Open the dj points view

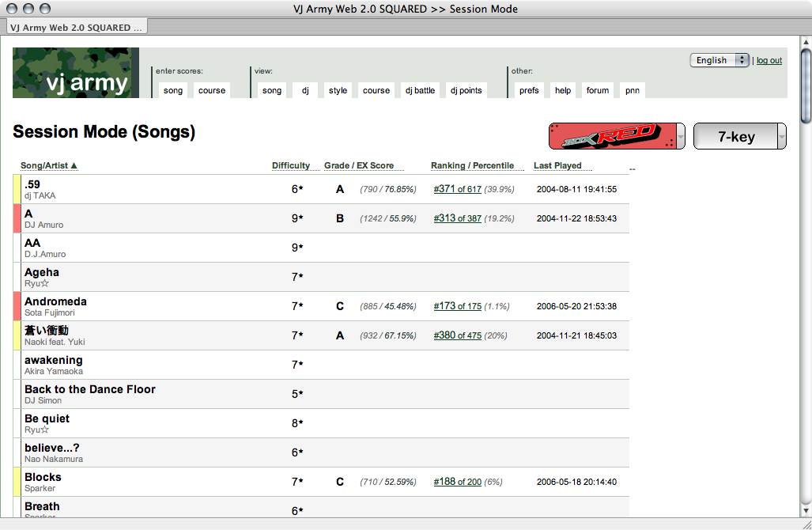click(x=466, y=90)
